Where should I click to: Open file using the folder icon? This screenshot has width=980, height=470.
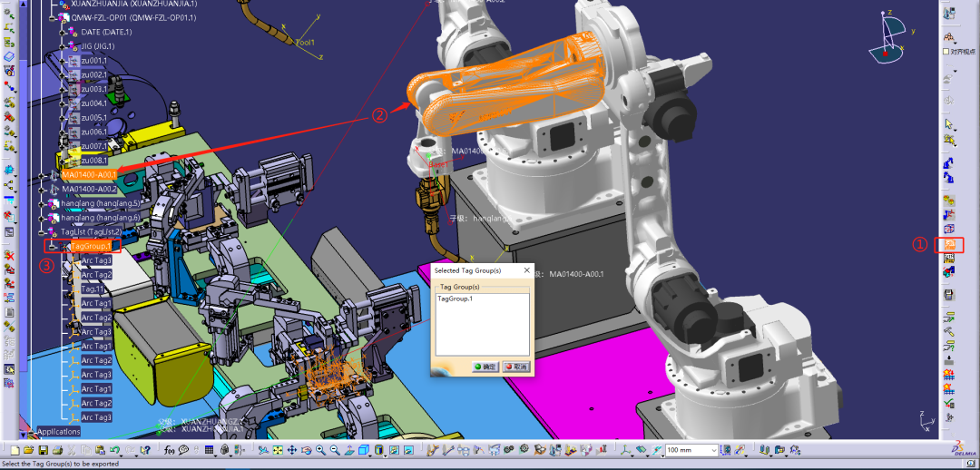(29, 450)
